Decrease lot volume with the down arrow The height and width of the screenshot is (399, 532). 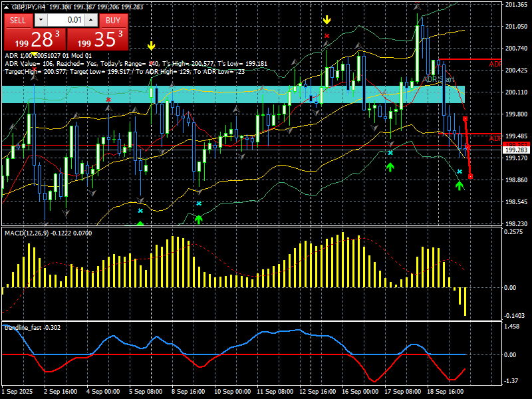point(41,20)
